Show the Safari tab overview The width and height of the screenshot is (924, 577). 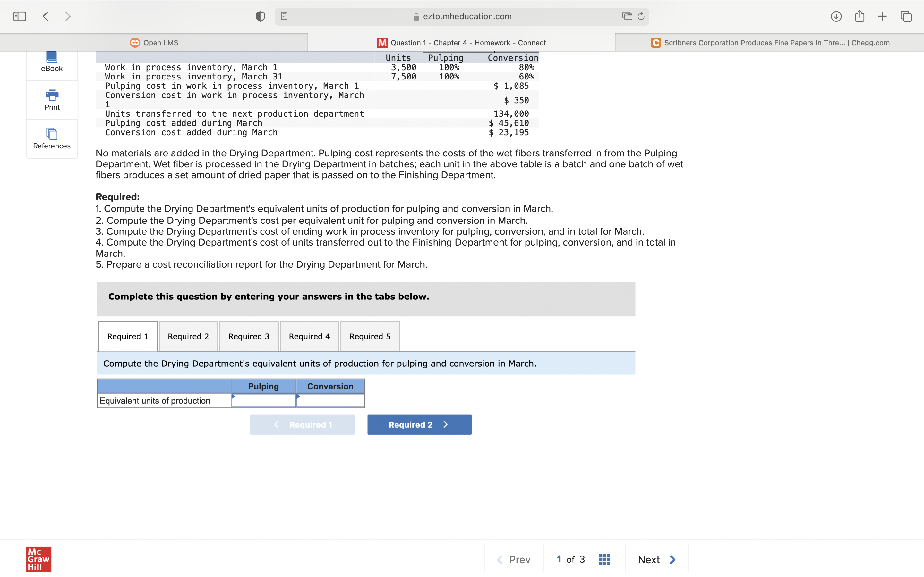[x=906, y=16]
